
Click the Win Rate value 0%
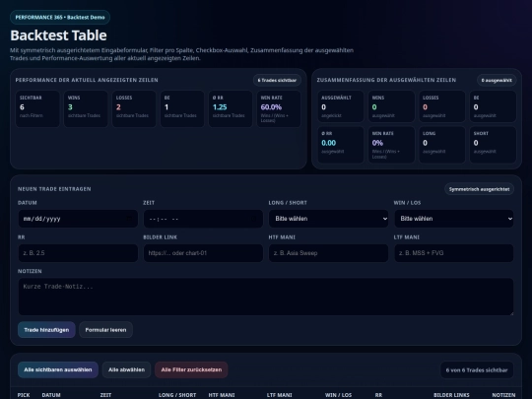click(377, 143)
